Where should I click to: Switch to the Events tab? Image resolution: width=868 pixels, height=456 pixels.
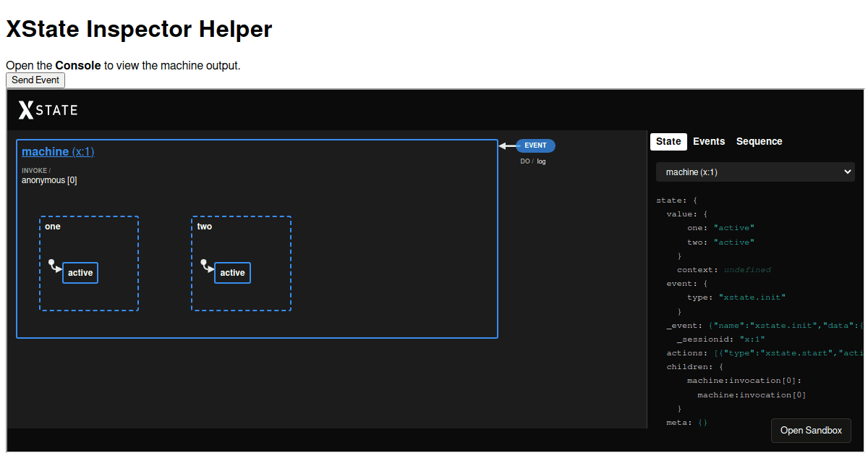pos(709,141)
